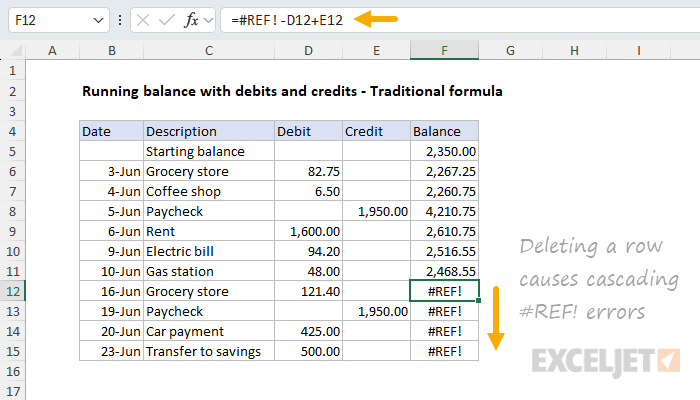
Task: Click the 'Rent' description cell
Action: (209, 231)
